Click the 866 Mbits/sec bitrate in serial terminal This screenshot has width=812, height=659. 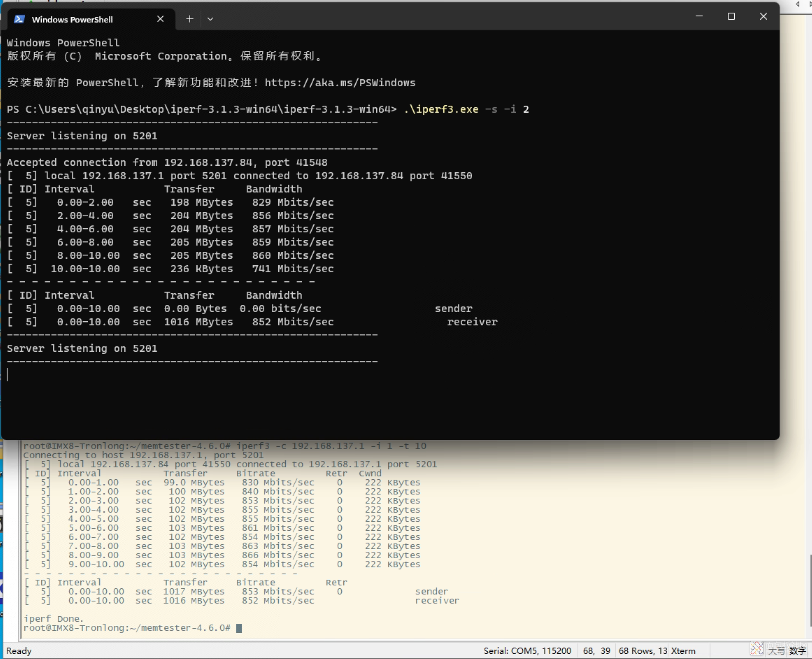point(278,555)
